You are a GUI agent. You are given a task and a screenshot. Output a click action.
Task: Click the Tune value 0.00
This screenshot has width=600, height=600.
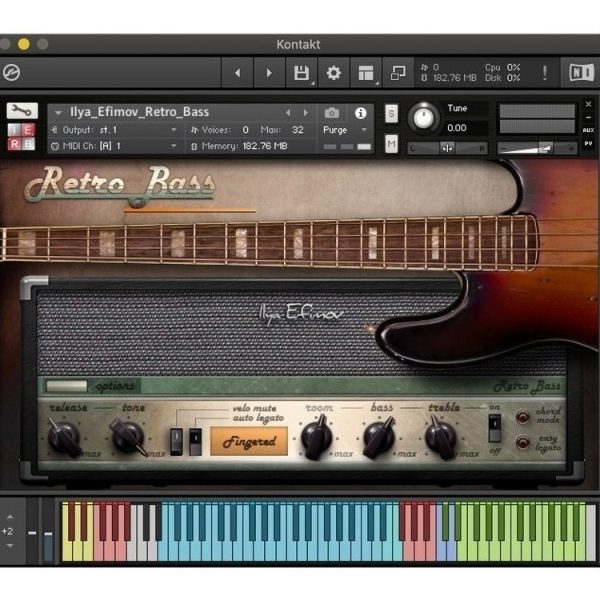pos(457,128)
